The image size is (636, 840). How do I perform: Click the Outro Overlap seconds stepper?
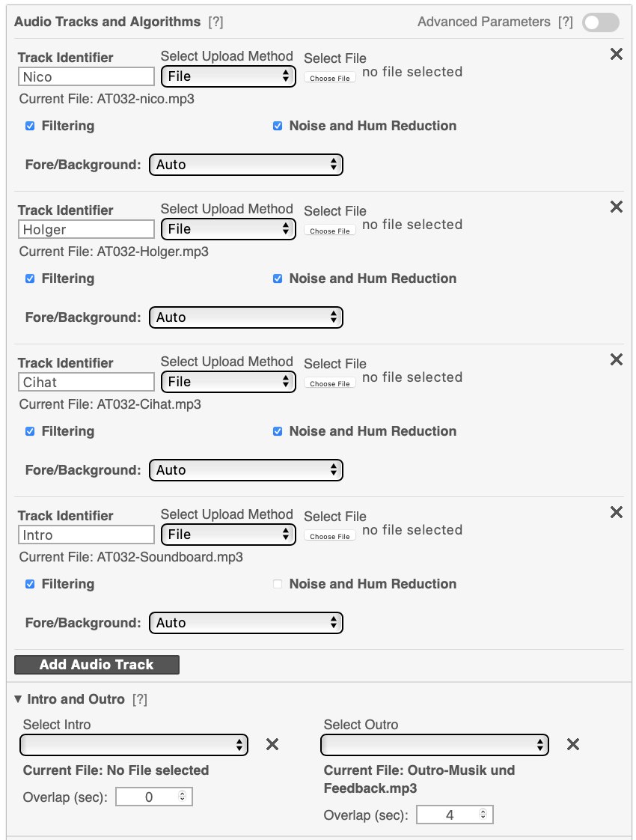483,815
